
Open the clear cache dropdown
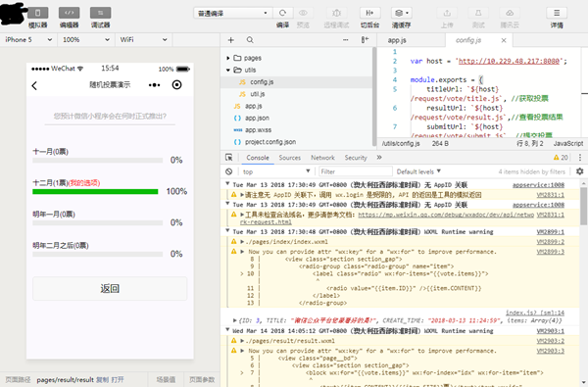point(401,13)
